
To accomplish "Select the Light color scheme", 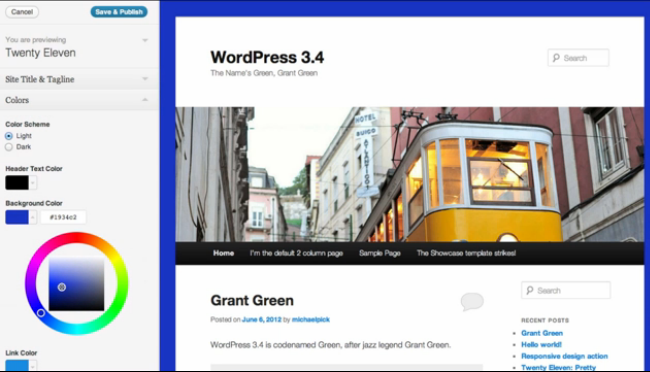I will pyautogui.click(x=9, y=136).
